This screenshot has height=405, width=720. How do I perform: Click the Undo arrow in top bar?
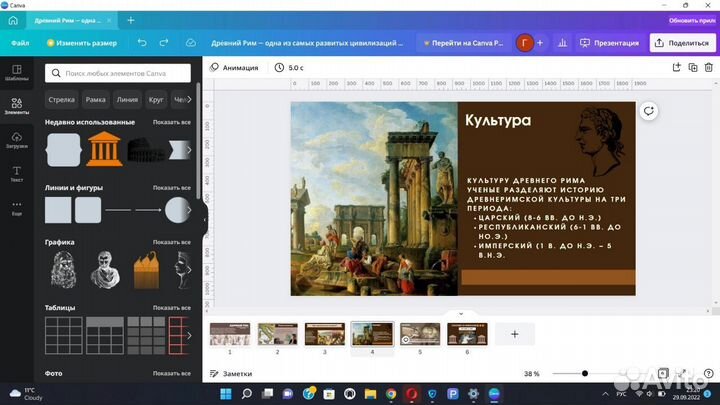[141, 43]
